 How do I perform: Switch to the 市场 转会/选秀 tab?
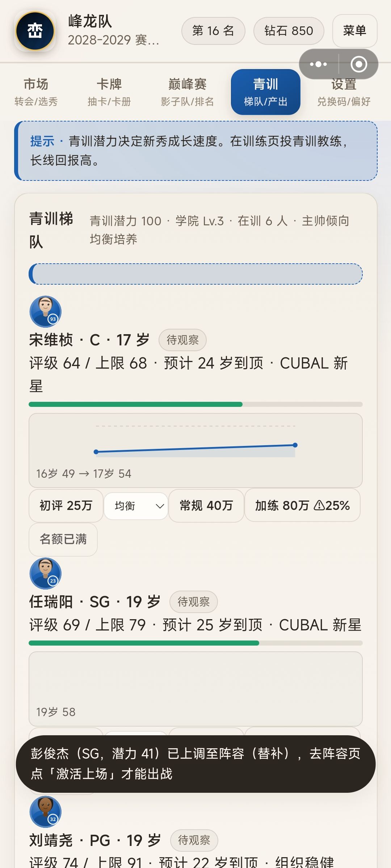point(36,92)
